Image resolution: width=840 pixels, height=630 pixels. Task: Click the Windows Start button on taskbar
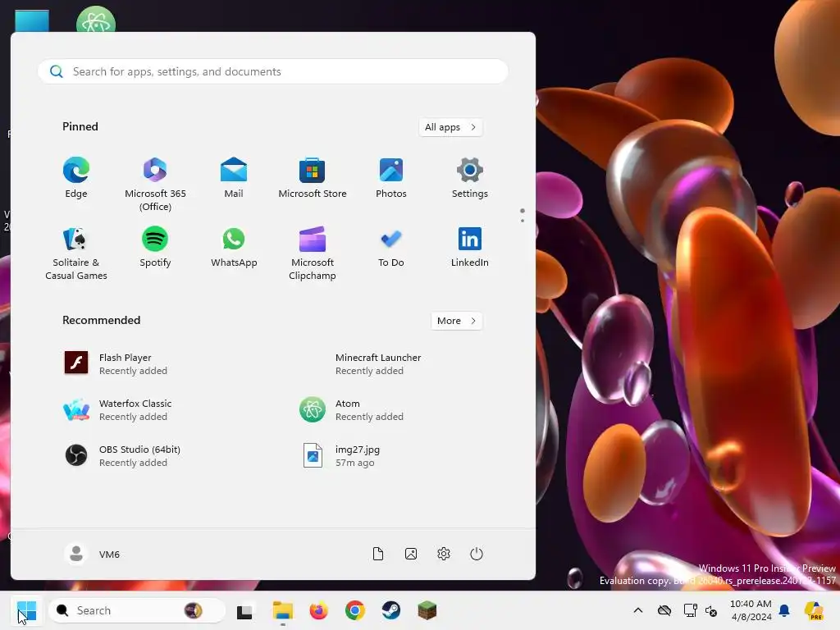click(x=27, y=610)
